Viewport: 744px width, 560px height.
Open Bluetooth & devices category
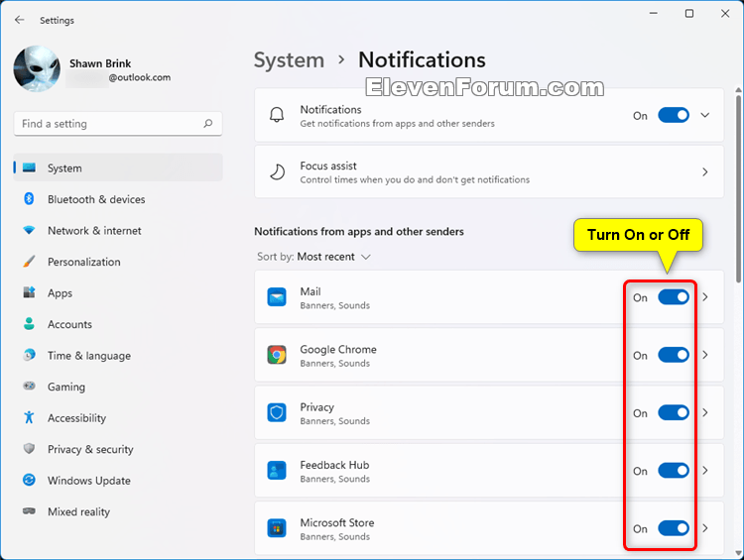click(x=118, y=199)
